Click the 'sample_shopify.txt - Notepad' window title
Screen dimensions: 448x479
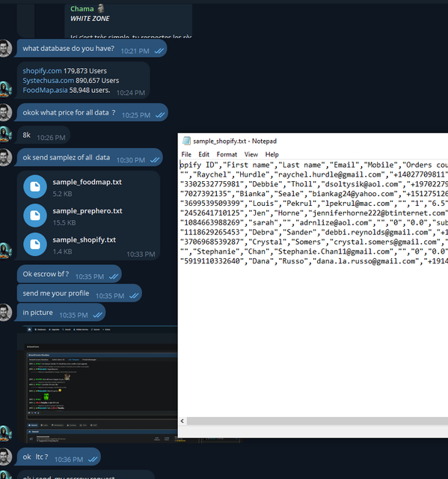click(235, 141)
